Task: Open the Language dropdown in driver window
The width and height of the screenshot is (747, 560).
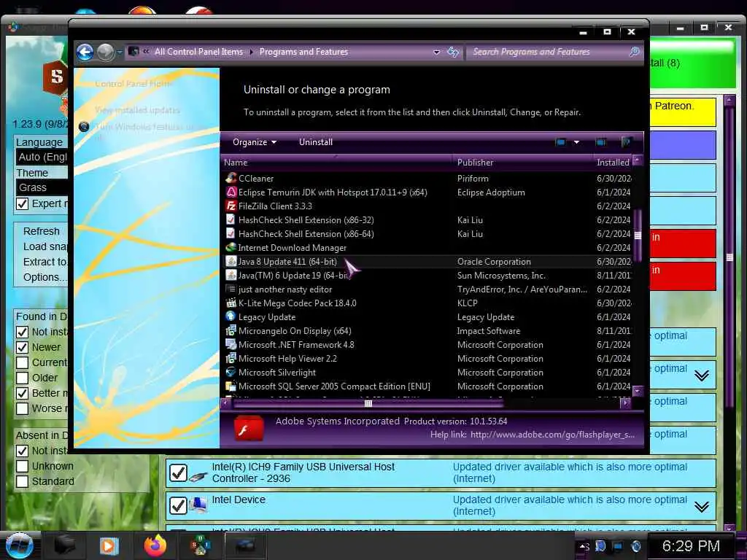Action: point(42,157)
